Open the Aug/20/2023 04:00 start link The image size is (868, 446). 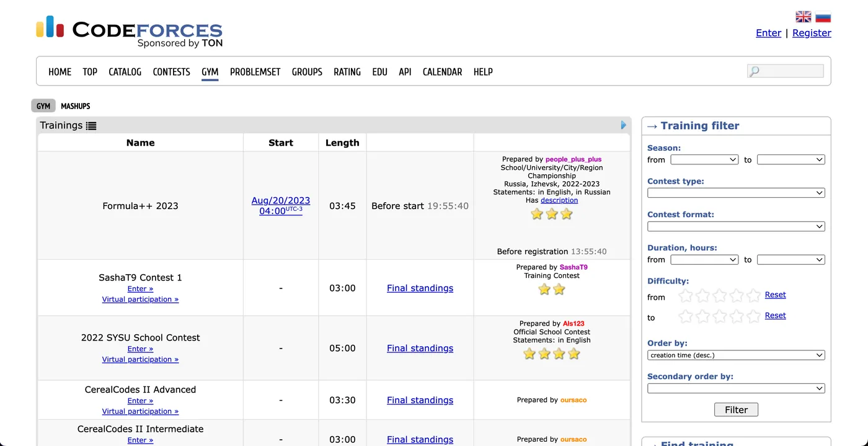[x=281, y=205]
